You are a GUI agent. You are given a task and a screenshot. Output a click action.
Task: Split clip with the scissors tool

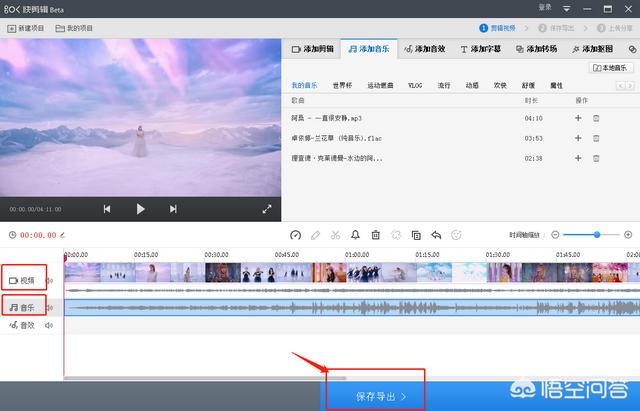click(x=336, y=235)
